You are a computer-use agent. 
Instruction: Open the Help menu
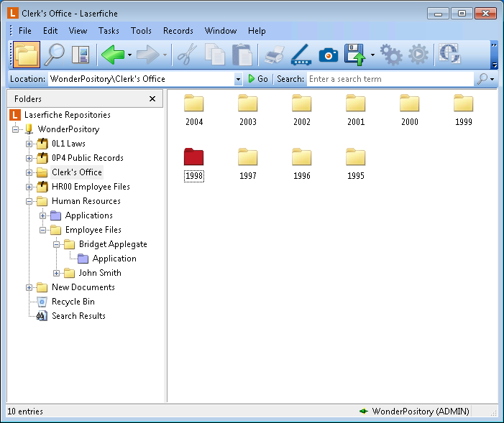tap(257, 31)
